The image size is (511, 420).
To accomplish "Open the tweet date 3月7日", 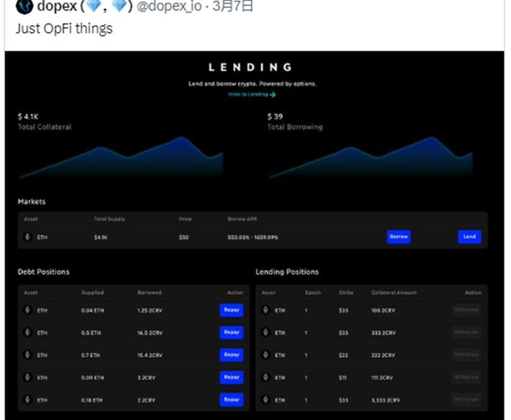I will [233, 6].
